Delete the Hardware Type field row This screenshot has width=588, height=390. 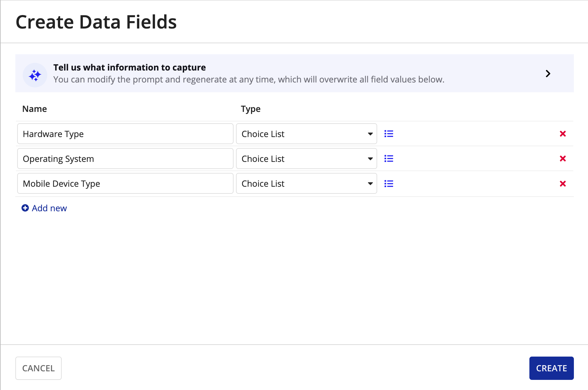point(563,134)
